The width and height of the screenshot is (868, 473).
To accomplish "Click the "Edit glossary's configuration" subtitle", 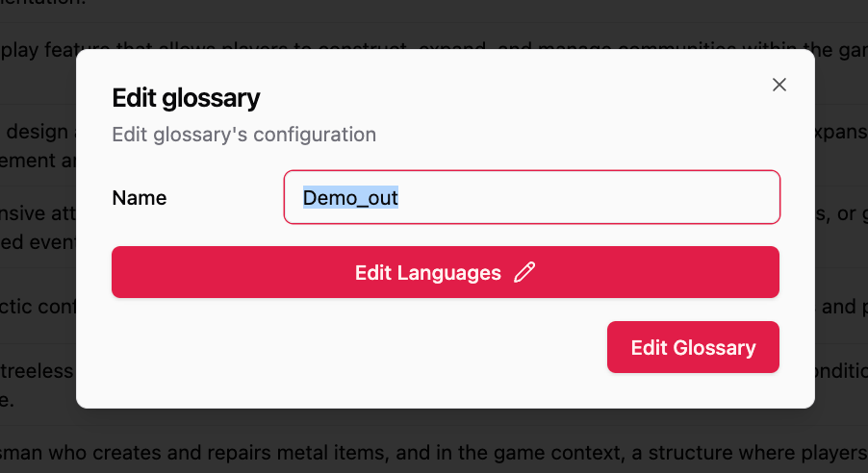I will click(244, 135).
